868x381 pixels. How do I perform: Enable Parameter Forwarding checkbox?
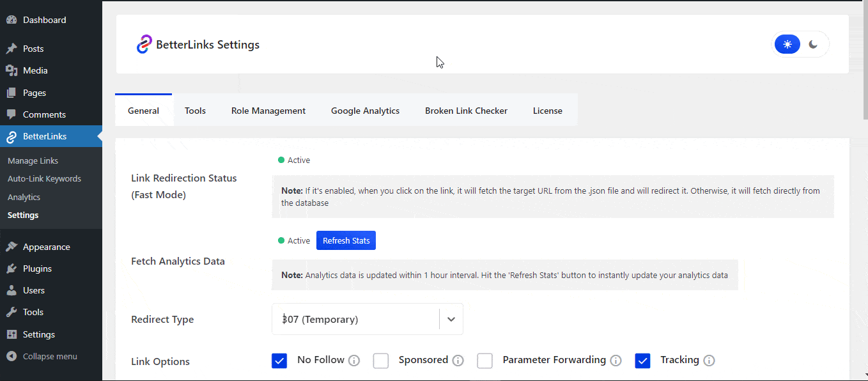point(485,361)
